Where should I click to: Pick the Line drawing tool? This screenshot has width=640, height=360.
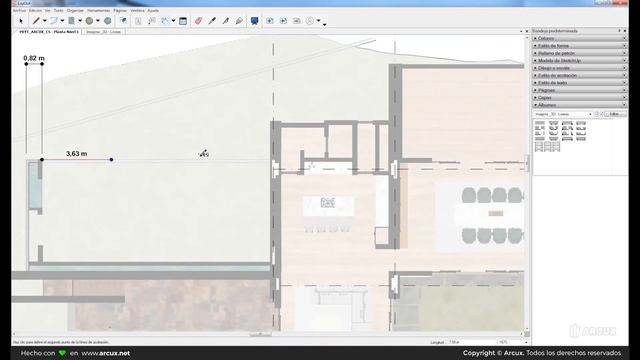pos(36,21)
